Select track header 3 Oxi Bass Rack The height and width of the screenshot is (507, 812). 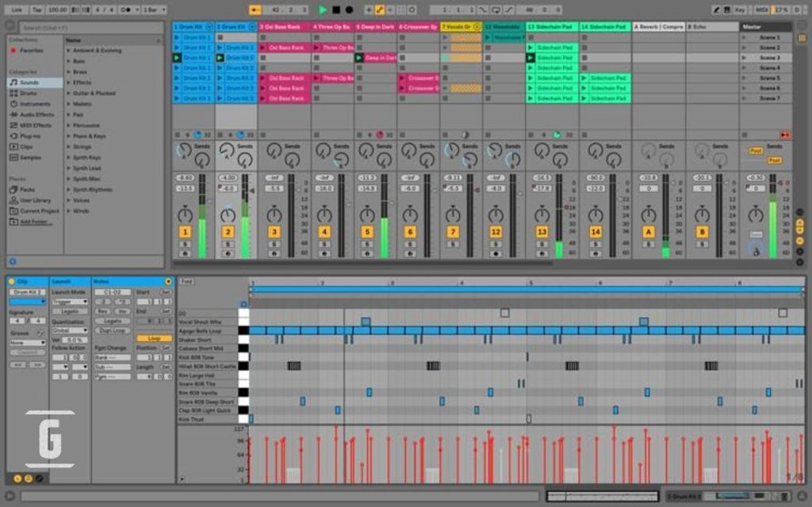285,26
